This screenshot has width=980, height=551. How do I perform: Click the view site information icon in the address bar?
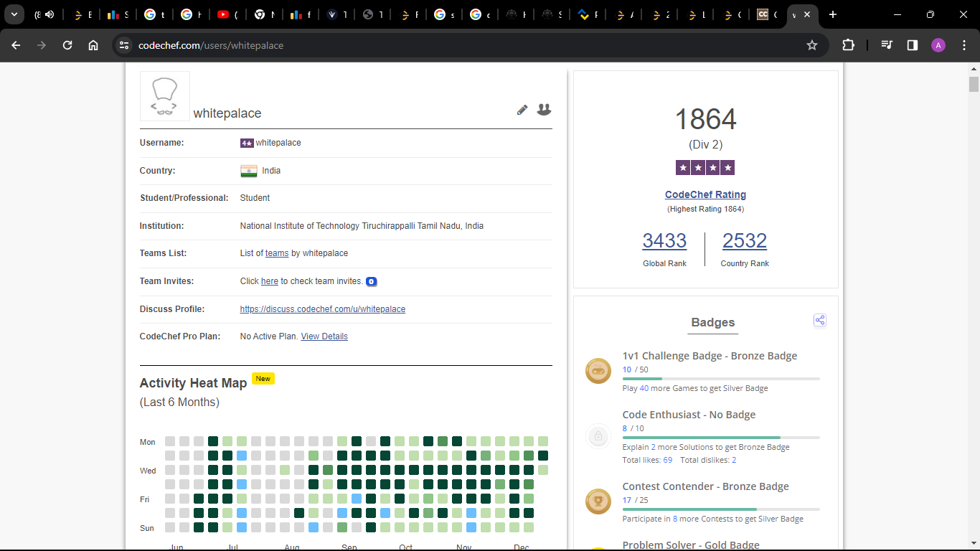[124, 45]
